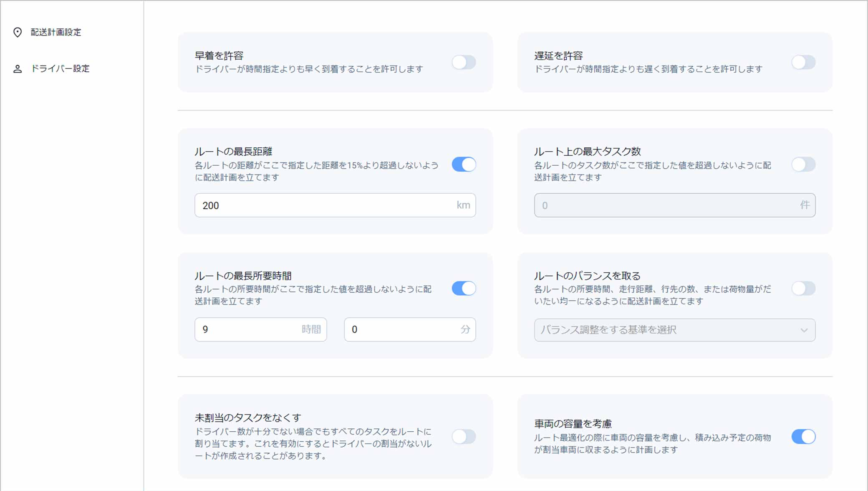Screen dimensions: 868x491
Task: Open the ドライバー設定 sidebar menu item
Action: coord(61,68)
